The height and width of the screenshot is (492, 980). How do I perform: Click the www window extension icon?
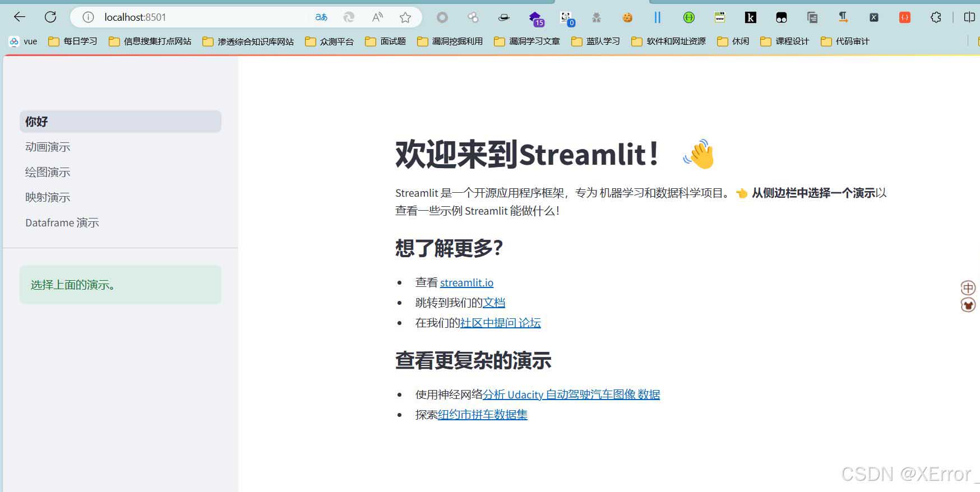(720, 17)
